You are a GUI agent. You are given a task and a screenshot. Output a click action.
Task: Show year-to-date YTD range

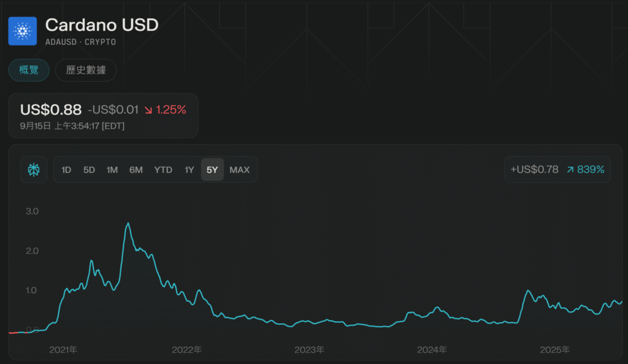[x=163, y=170]
